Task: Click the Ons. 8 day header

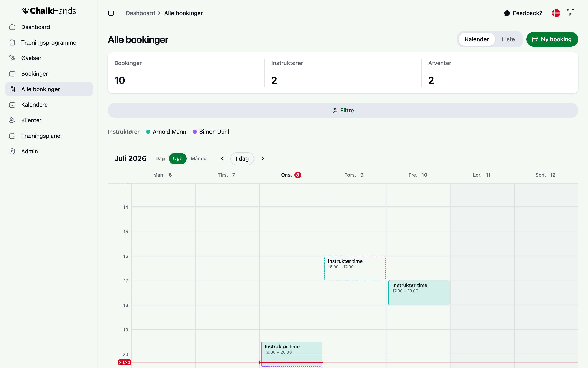Action: (x=291, y=175)
